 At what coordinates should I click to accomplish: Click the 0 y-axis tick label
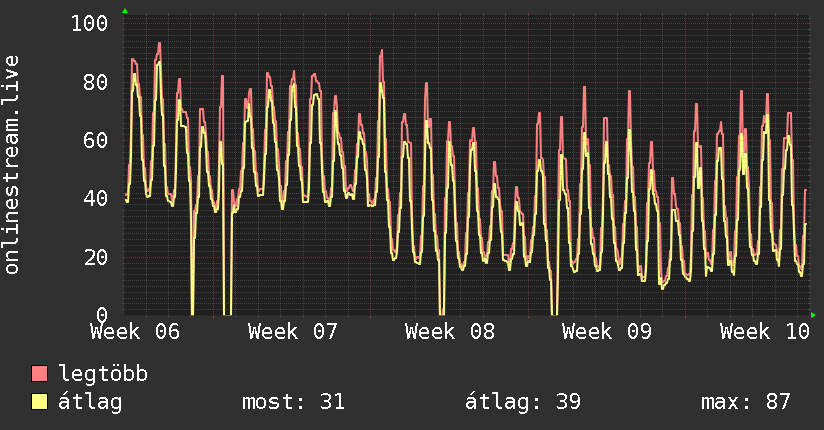(x=102, y=315)
